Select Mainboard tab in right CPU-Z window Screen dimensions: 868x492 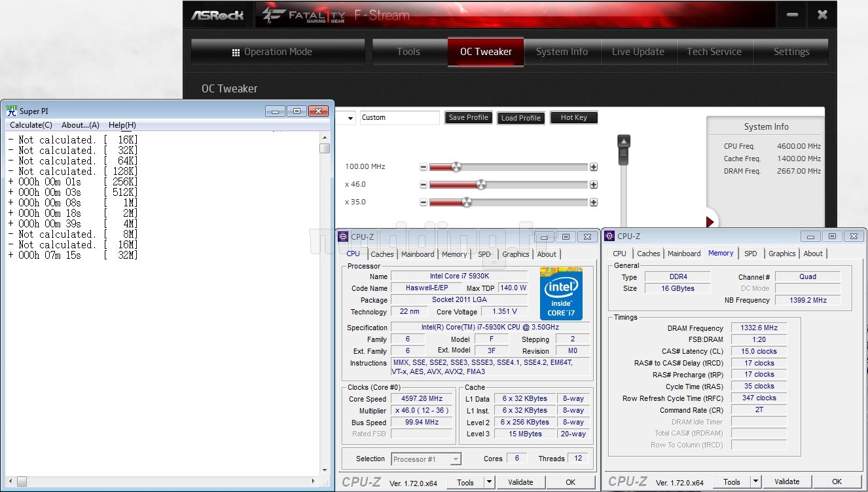point(684,254)
